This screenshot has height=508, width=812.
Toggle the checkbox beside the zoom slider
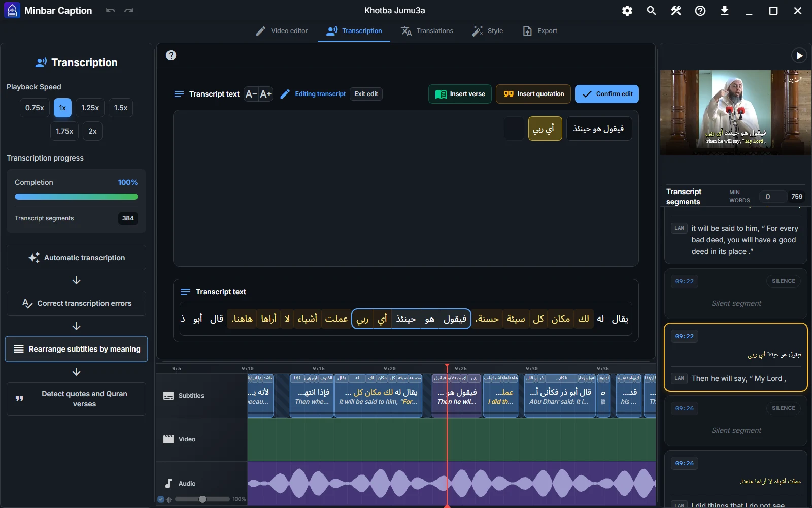[x=161, y=499]
